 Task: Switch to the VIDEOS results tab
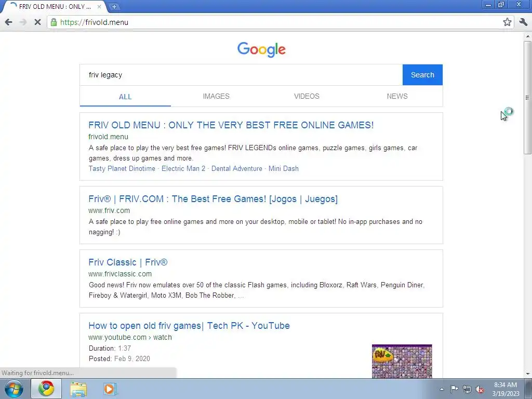tap(307, 96)
